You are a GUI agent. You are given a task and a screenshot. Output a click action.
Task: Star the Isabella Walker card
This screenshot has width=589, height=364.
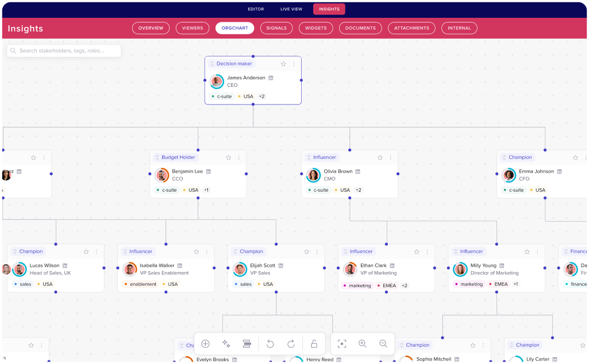[x=197, y=252]
